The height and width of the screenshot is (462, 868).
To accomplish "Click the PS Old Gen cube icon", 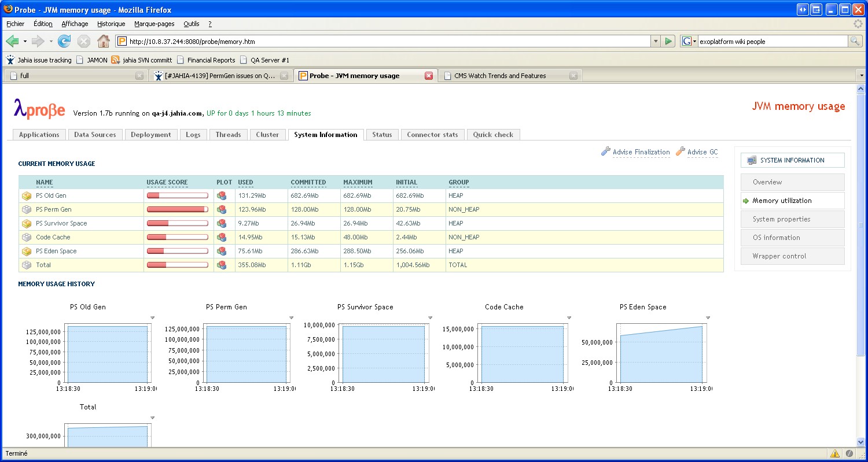I will [27, 195].
